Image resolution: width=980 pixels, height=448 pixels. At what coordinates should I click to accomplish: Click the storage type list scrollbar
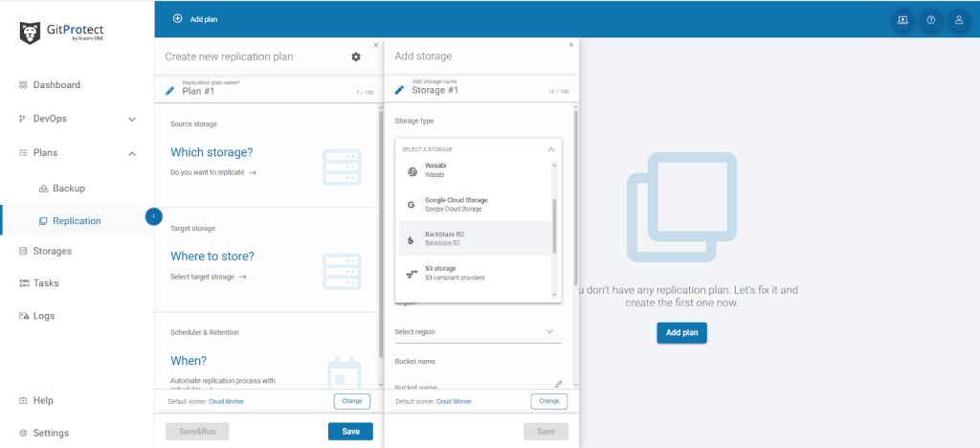click(x=554, y=225)
